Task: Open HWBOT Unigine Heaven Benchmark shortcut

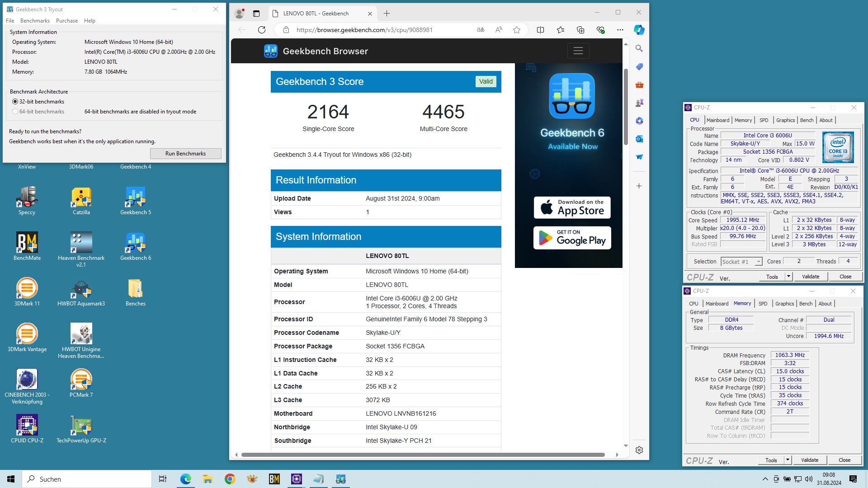Action: pyautogui.click(x=81, y=341)
